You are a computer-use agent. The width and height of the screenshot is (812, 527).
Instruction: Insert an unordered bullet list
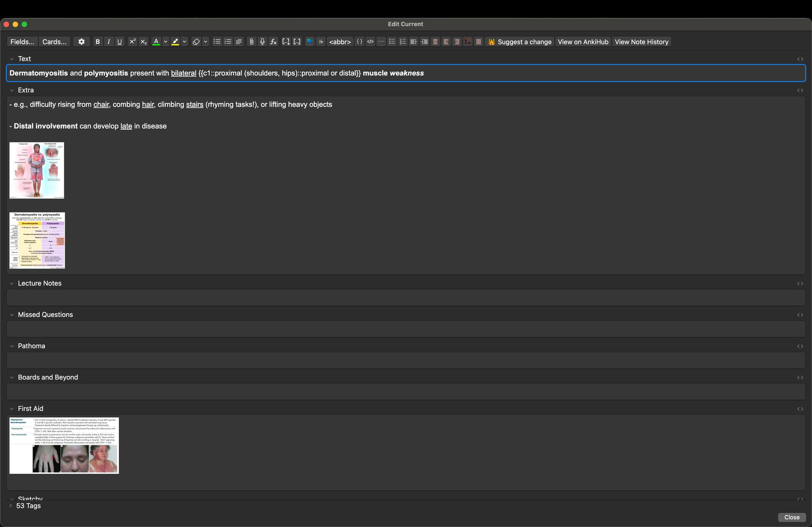point(217,42)
